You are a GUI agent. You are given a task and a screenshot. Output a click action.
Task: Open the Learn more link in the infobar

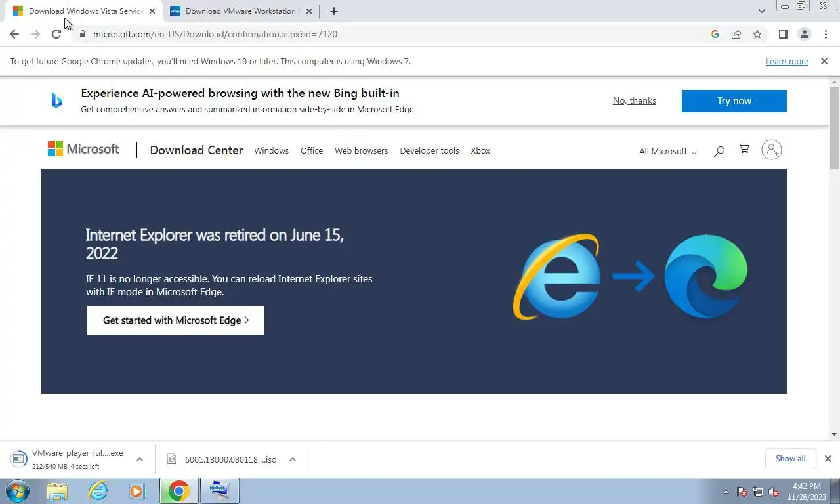tap(787, 61)
